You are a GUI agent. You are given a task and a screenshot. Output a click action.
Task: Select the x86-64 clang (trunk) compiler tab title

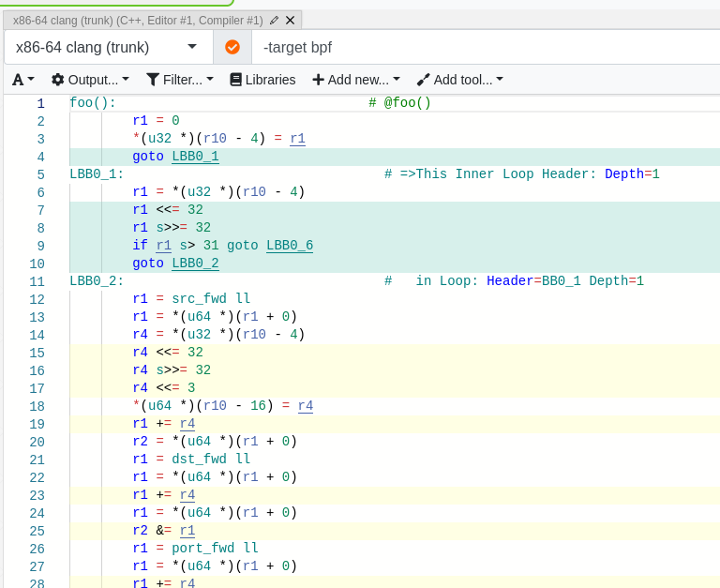pos(138,21)
